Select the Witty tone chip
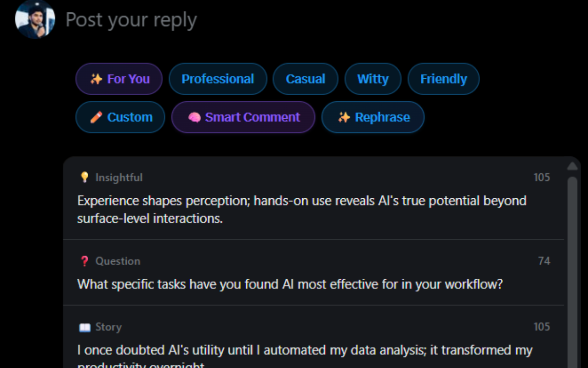 coord(373,79)
